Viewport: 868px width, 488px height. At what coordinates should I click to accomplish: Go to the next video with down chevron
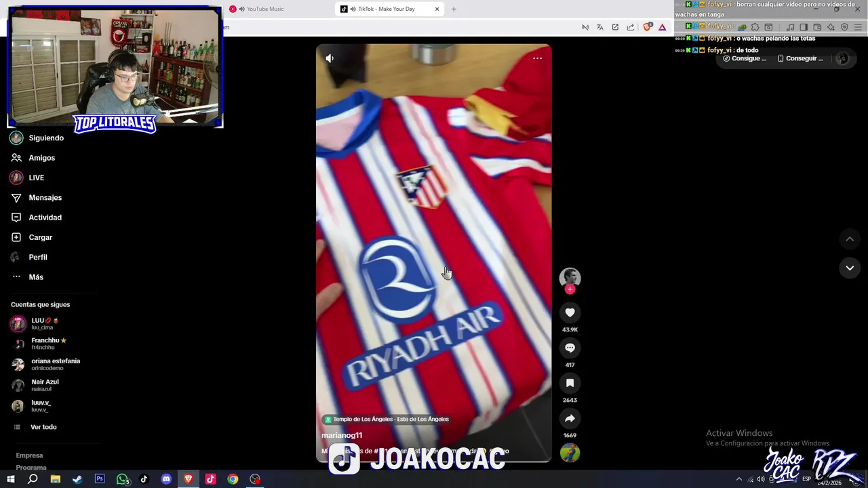click(849, 268)
